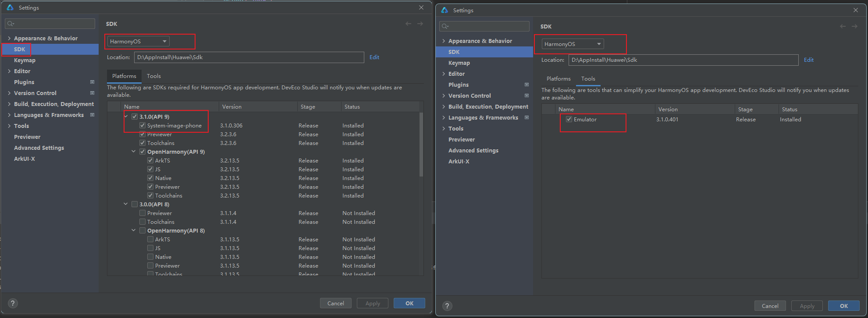Toggle ArkTS 3.2.13.5 checkbox
868x318 pixels.
point(150,160)
